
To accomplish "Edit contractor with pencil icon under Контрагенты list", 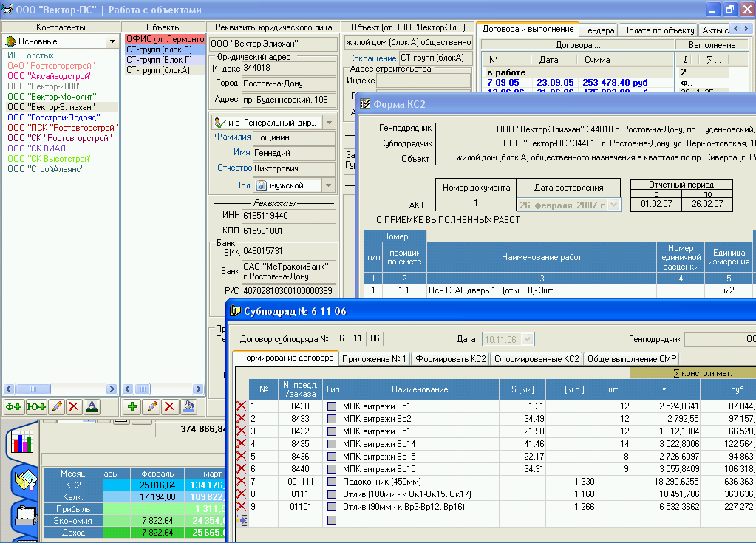I will pos(56,407).
